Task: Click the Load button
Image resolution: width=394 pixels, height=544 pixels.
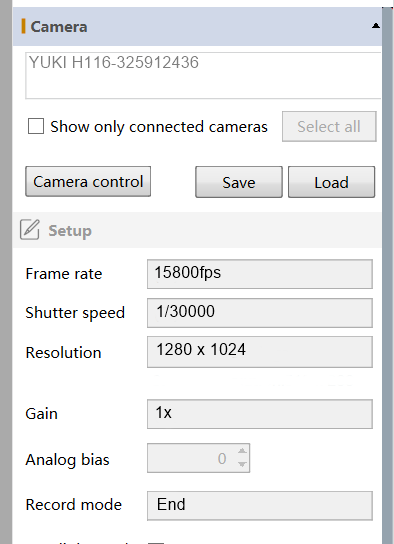Action: [331, 182]
